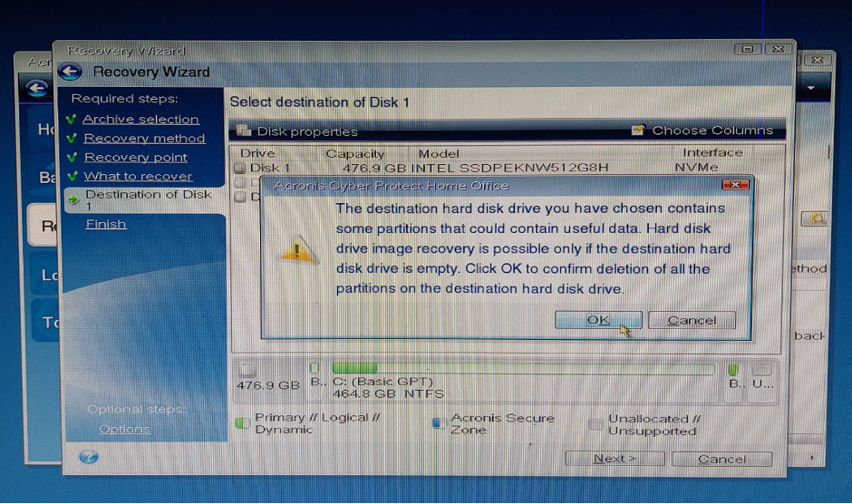The image size is (852, 504).
Task: Open the Archive selection step
Action: pyautogui.click(x=140, y=119)
